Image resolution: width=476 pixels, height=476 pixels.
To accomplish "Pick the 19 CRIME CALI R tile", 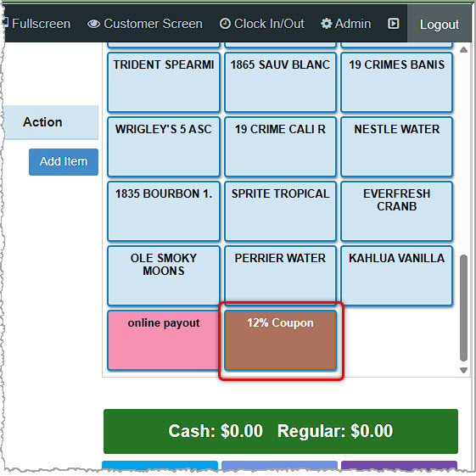I will click(280, 147).
